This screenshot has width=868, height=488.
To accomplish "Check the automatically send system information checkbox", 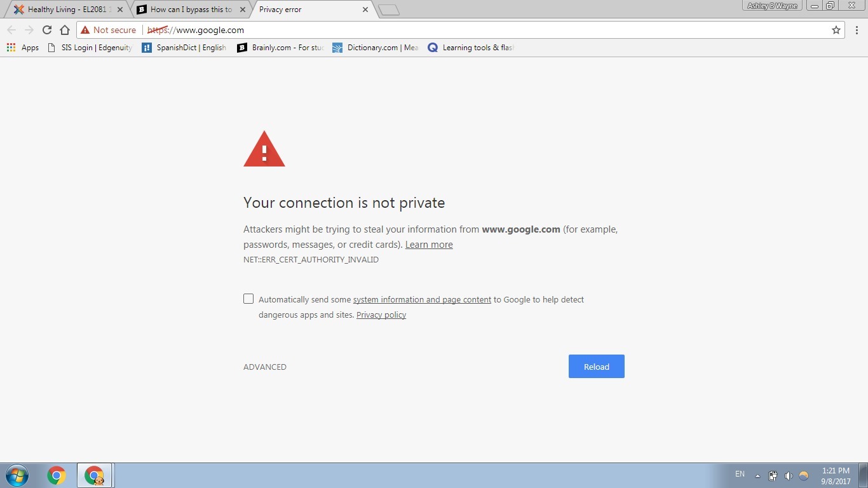I will point(248,299).
